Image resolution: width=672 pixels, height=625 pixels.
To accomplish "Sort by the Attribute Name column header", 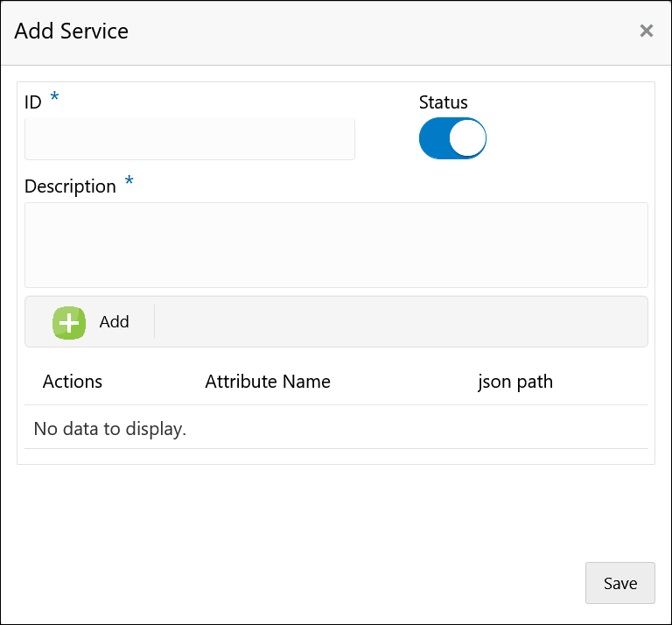I will click(x=268, y=382).
